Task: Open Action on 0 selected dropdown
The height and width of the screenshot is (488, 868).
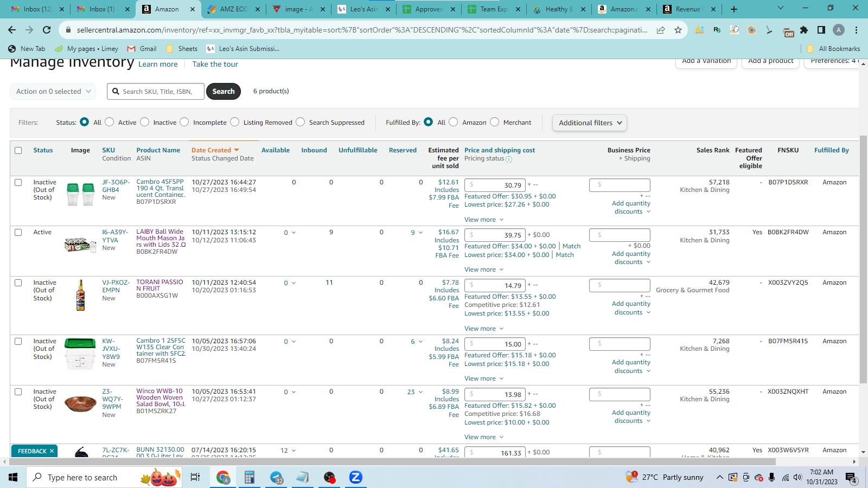Action: 53,92
